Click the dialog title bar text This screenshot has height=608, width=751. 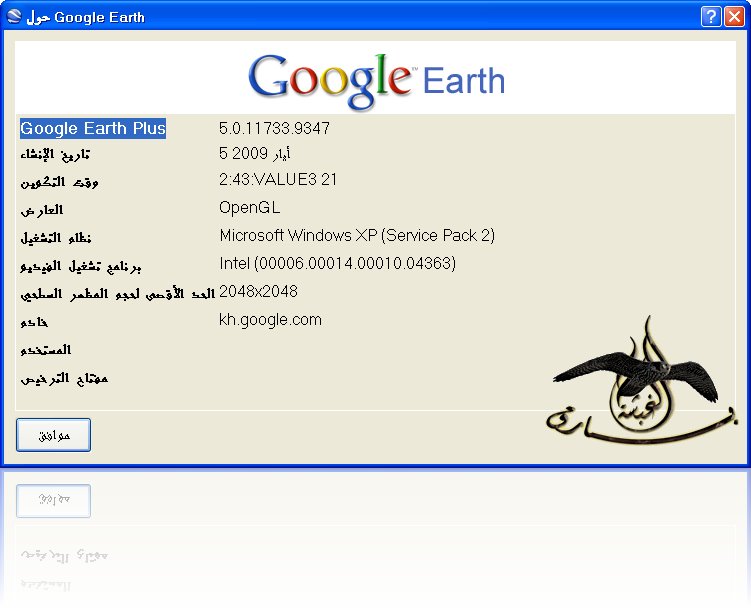click(85, 17)
